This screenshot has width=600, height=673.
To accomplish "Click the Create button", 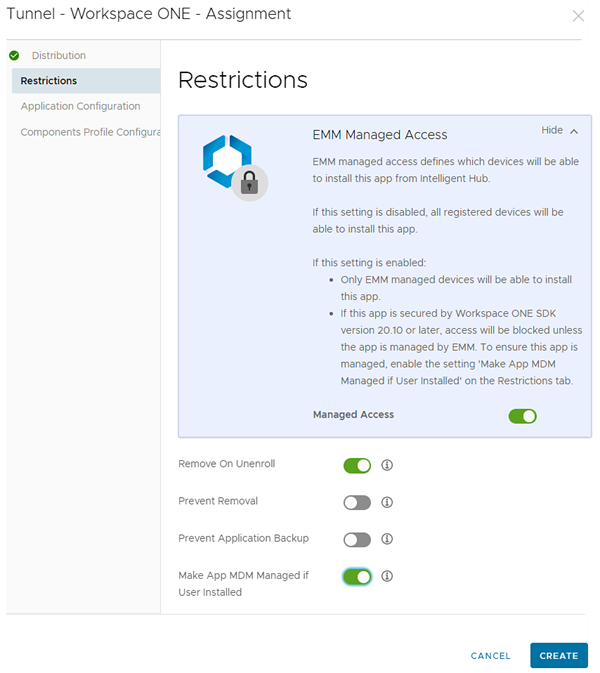I will pos(559,655).
